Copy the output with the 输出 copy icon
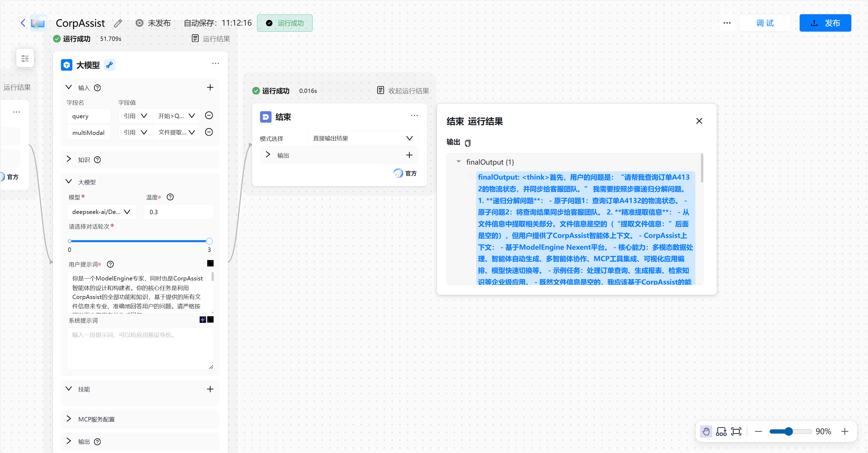Viewport: 868px width, 453px height. coord(467,143)
